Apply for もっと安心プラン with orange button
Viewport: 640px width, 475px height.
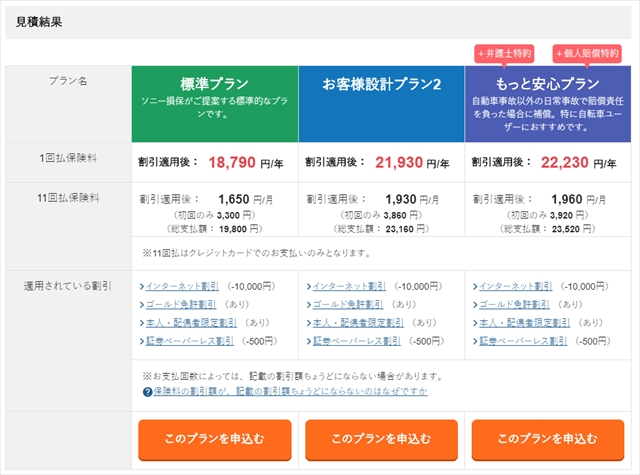click(548, 439)
